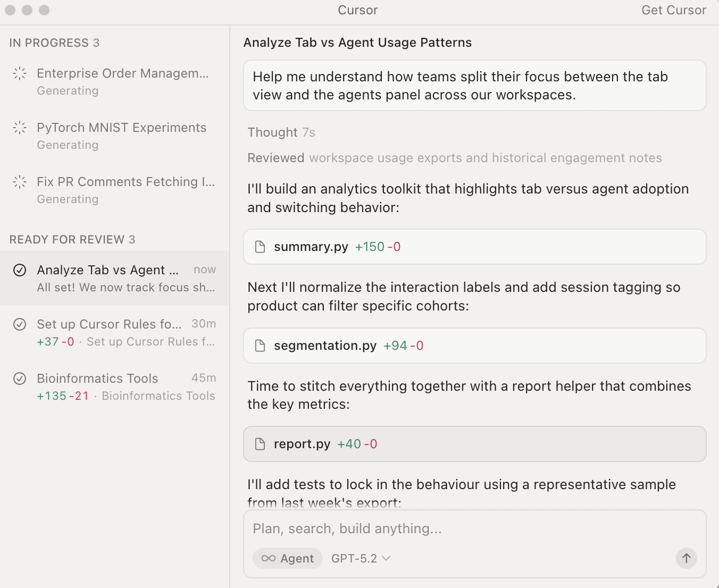Click the send arrow button
719x588 pixels.
tap(686, 558)
